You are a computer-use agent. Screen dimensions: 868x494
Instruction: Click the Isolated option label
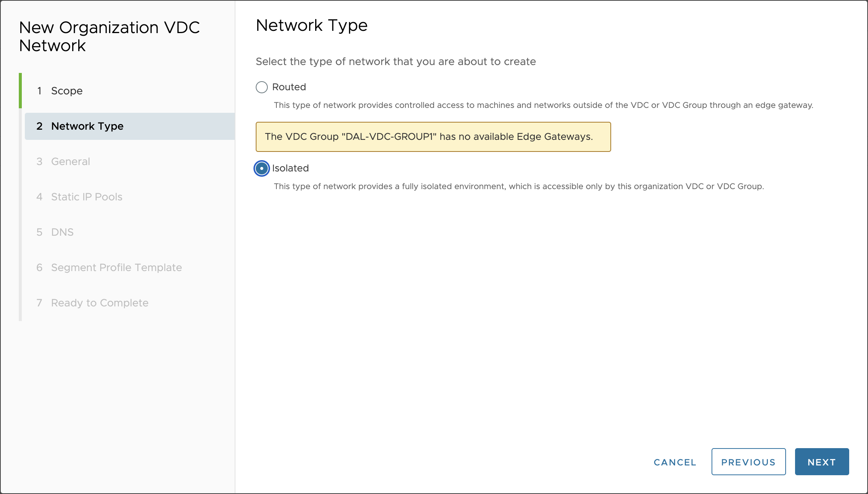click(290, 168)
